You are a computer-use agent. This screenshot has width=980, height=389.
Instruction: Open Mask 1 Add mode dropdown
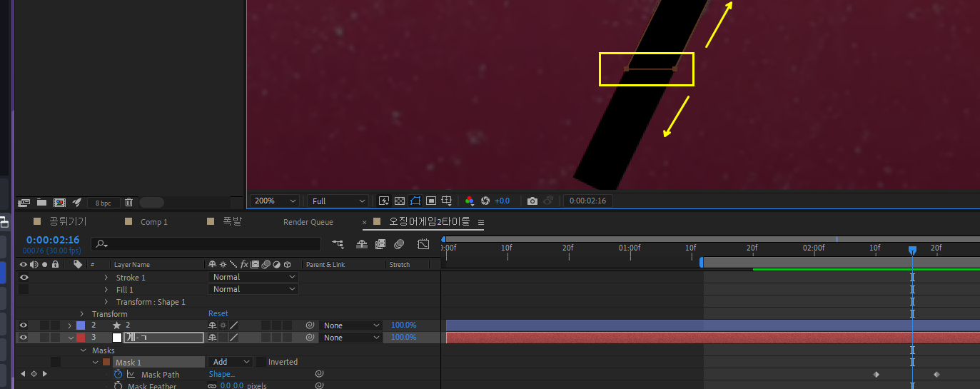[231, 362]
